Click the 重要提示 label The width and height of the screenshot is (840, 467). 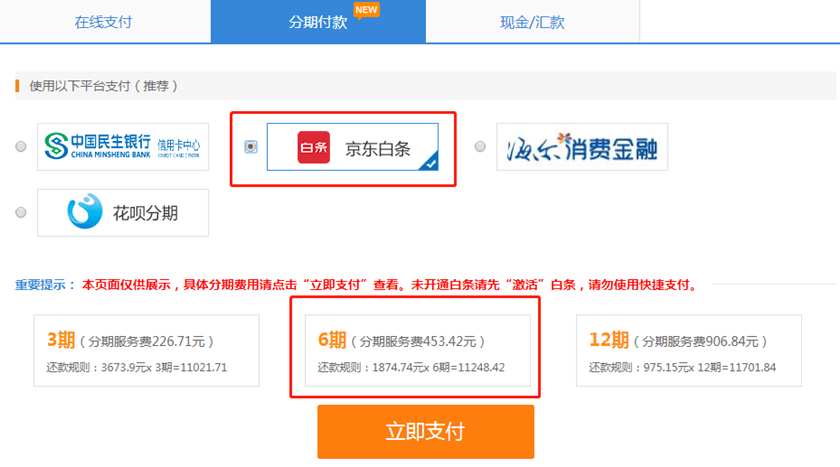(x=45, y=284)
